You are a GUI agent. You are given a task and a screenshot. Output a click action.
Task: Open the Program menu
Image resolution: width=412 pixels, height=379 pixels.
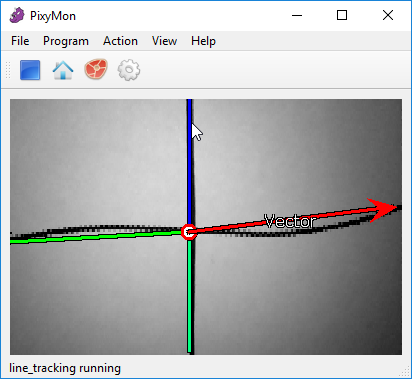pos(66,41)
